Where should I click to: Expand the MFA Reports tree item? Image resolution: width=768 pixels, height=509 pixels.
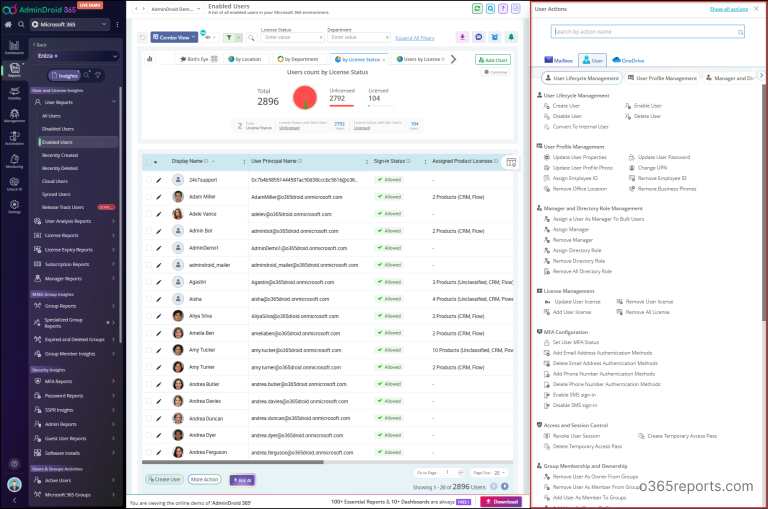(74, 381)
